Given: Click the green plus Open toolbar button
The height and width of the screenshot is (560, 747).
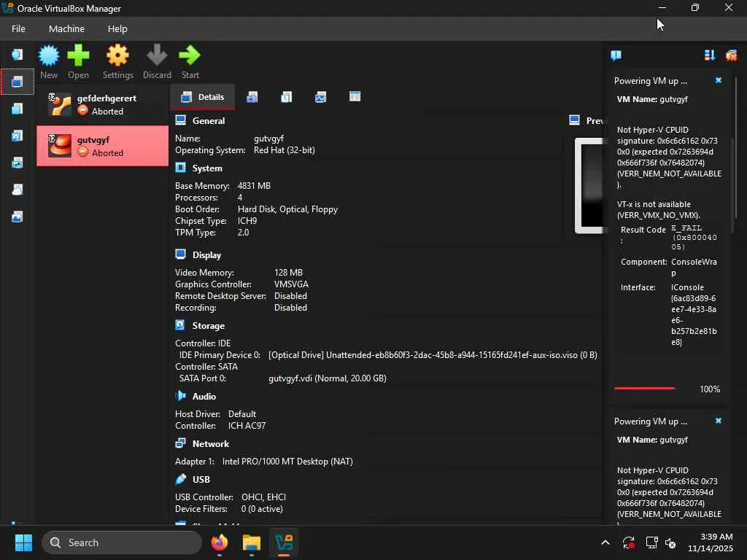Looking at the screenshot, I should pos(78,61).
